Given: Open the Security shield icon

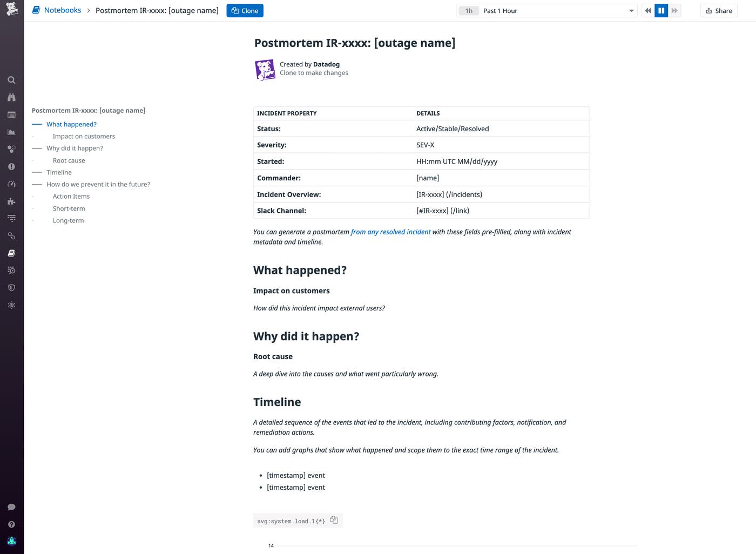Looking at the screenshot, I should pyautogui.click(x=11, y=287).
